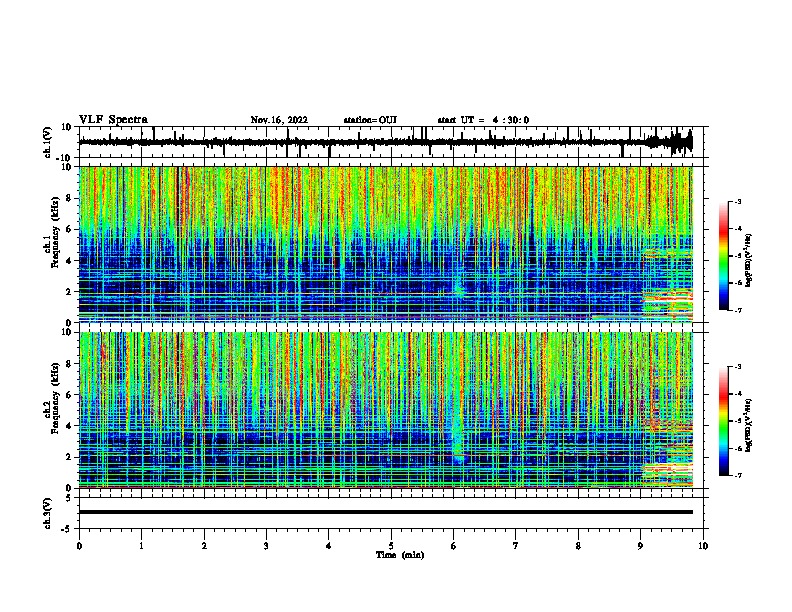
Task: Click the "start UT = 4:30:0" text
Action: tap(483, 120)
